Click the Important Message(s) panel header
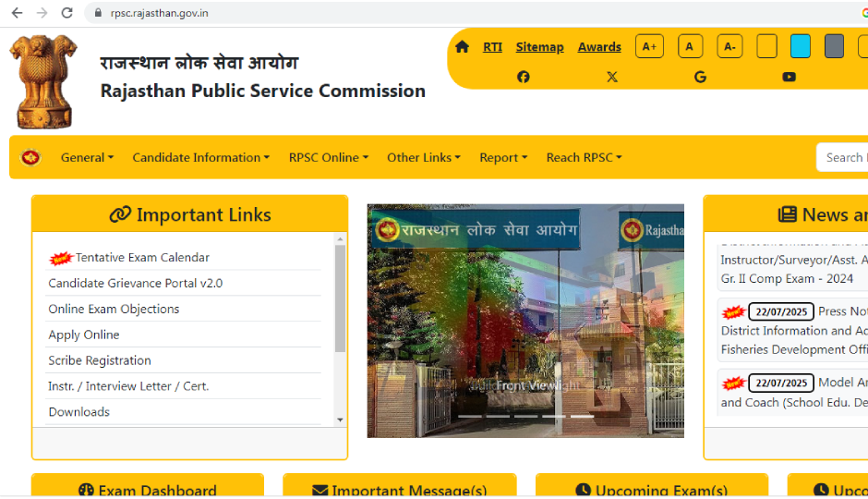This screenshot has width=868, height=499. [x=400, y=485]
